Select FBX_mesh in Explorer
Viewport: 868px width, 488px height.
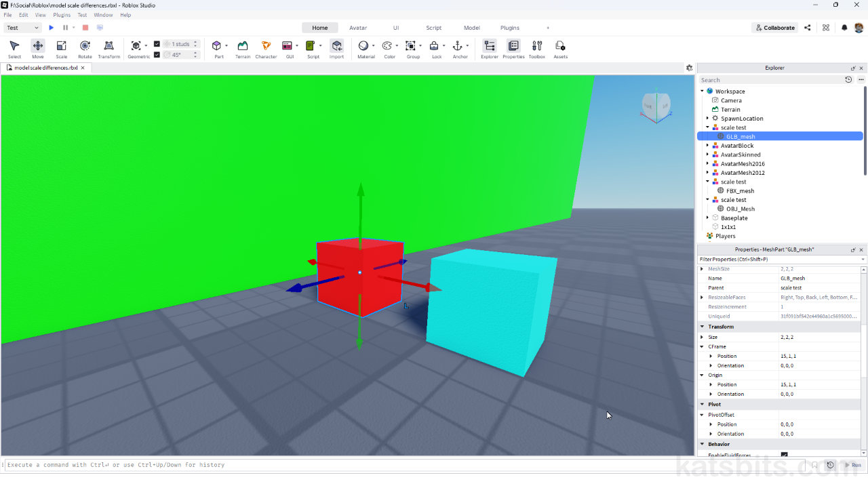click(x=740, y=191)
